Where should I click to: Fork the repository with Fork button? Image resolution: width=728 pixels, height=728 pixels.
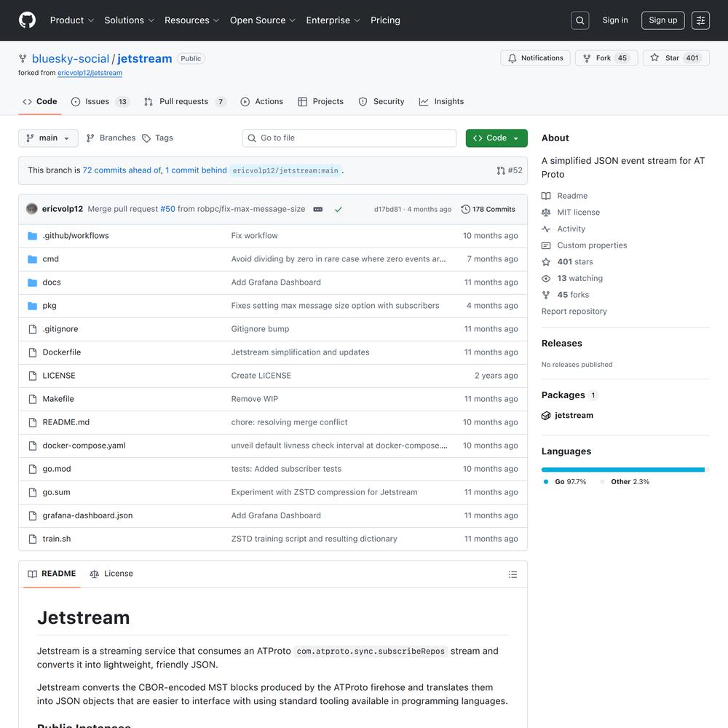tap(606, 58)
